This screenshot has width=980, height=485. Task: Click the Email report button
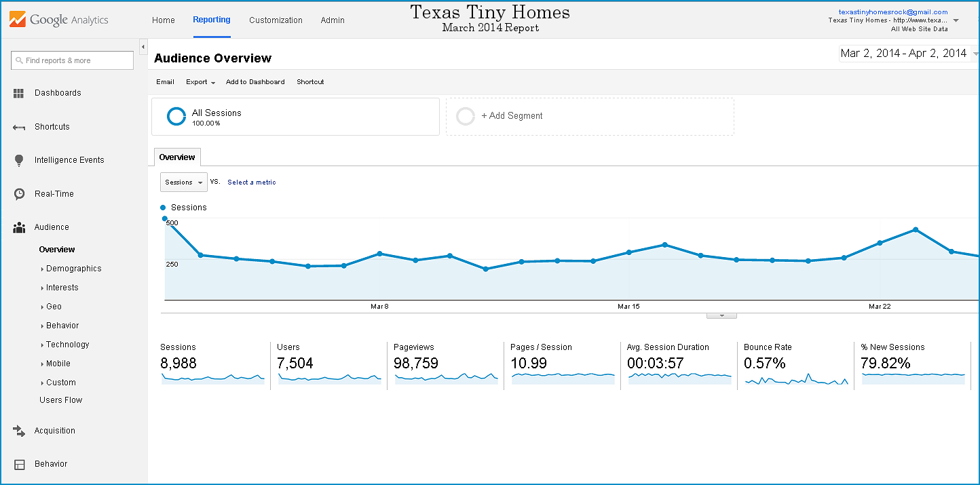coord(165,82)
